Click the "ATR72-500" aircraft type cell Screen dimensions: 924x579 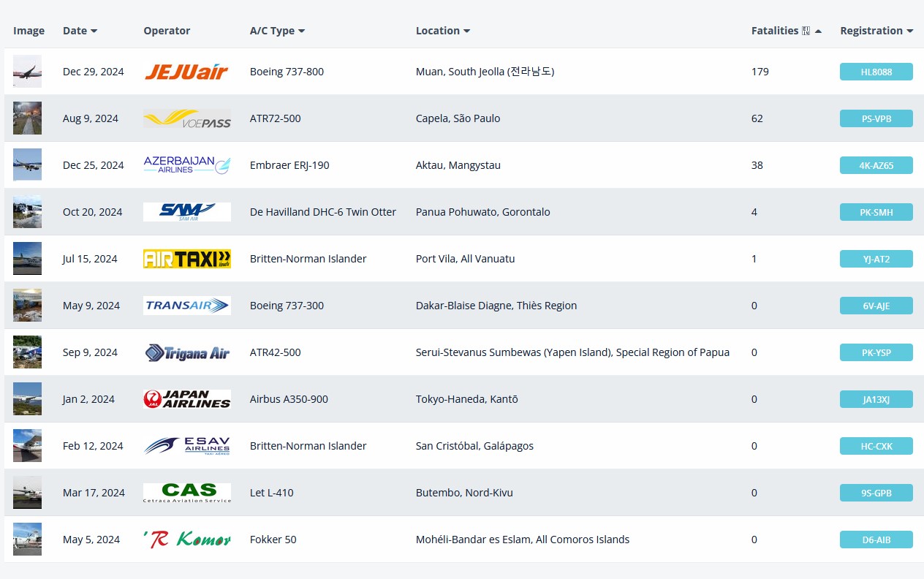[x=276, y=118]
